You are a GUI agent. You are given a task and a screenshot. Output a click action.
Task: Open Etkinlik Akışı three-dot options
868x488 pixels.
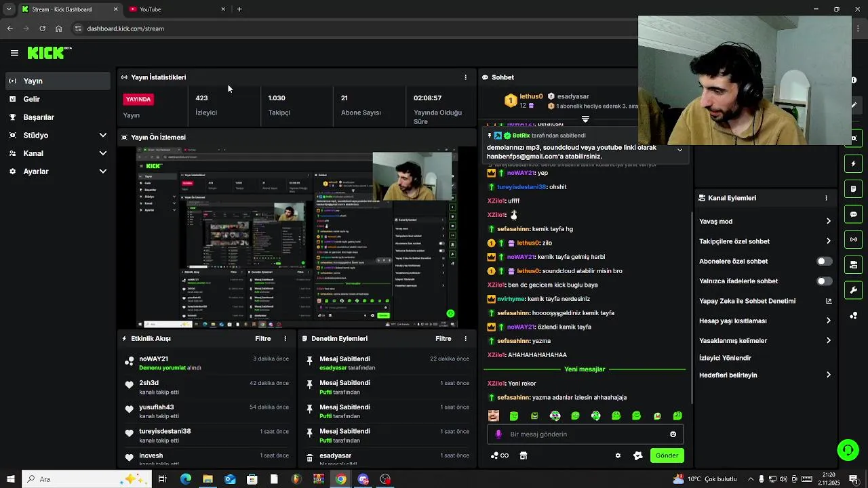click(x=285, y=338)
